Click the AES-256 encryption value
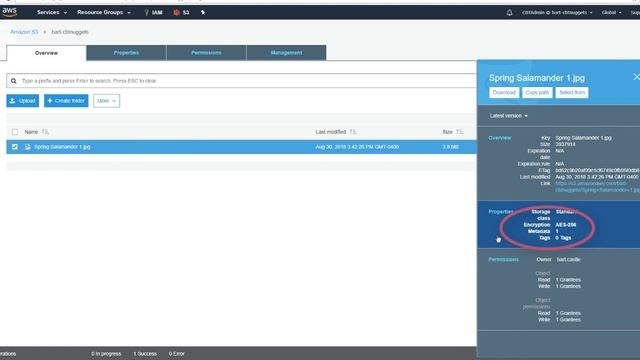 point(566,225)
